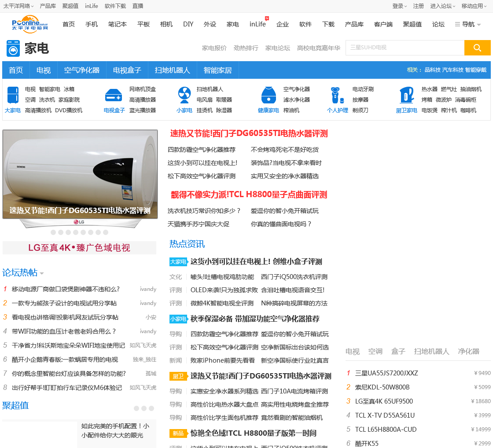The width and height of the screenshot is (493, 448).
Task: Click the washing machine 家电 icon
Action: click(x=13, y=48)
